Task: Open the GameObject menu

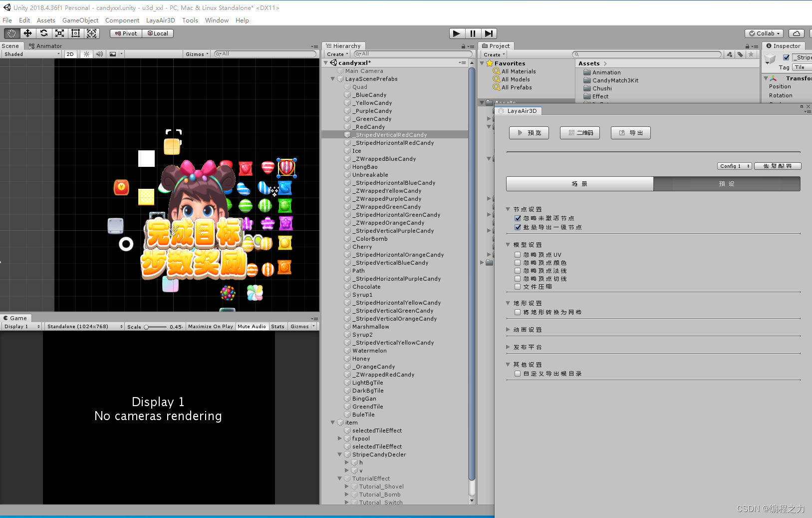Action: point(80,20)
